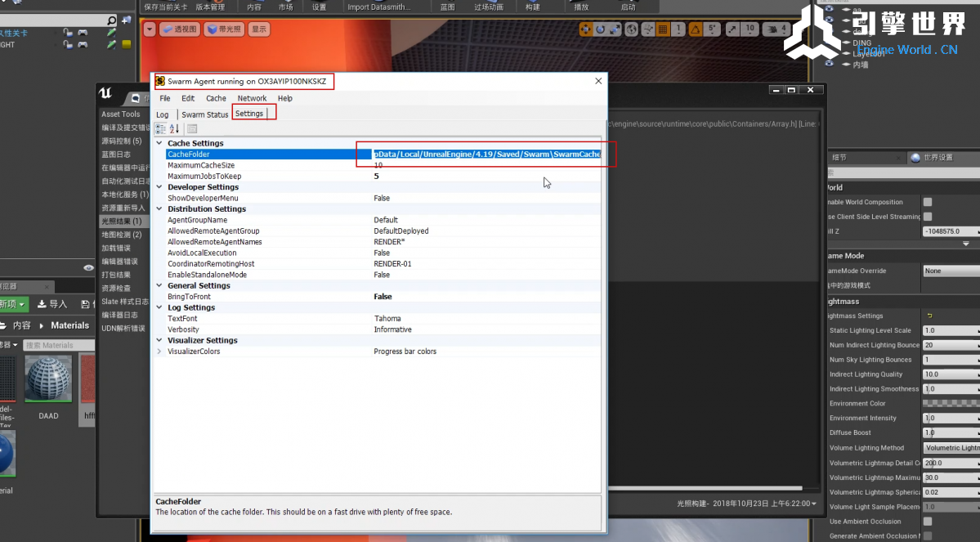Check the Use Ambient Occlusion checkbox
Image resolution: width=980 pixels, height=542 pixels.
click(x=928, y=522)
